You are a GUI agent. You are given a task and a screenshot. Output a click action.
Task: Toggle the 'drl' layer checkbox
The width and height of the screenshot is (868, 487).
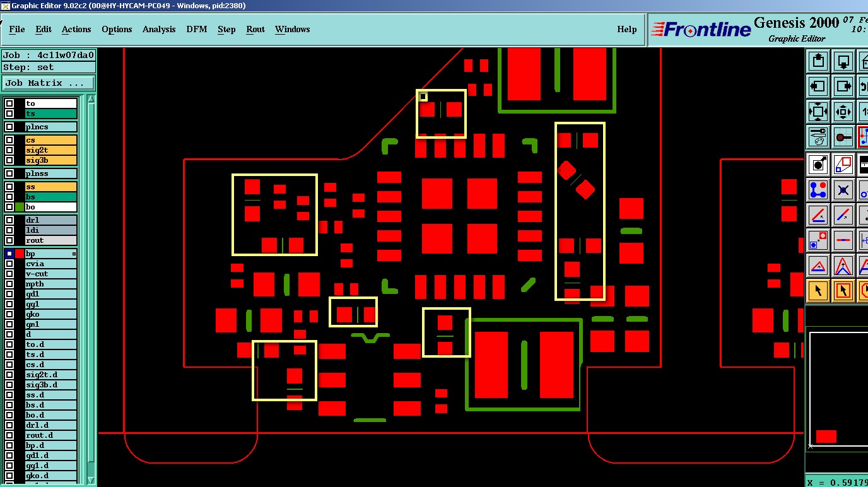(x=9, y=220)
